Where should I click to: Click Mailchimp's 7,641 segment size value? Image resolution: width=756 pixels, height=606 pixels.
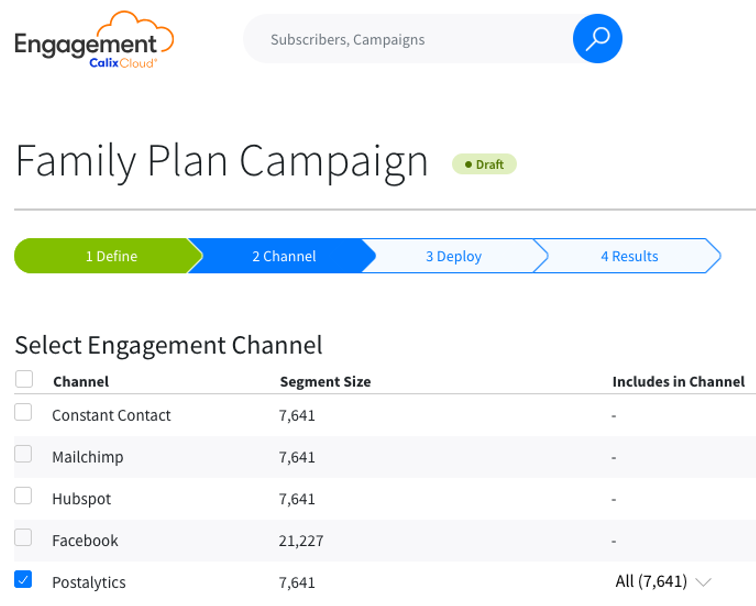tap(297, 458)
